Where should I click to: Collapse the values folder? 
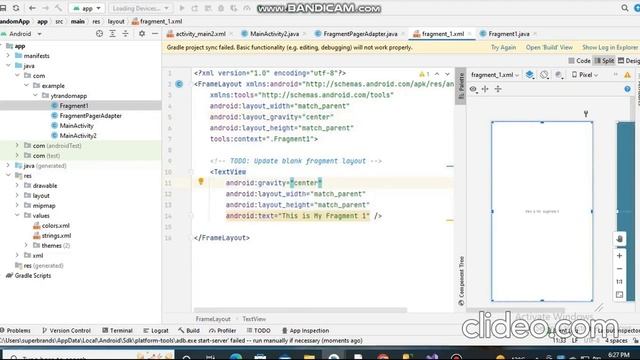coord(17,215)
